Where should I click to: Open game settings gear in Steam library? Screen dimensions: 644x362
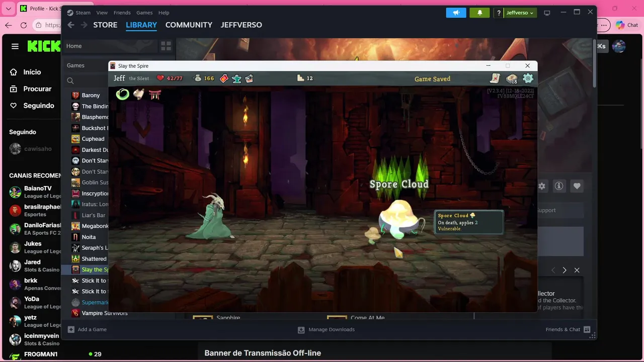542,186
